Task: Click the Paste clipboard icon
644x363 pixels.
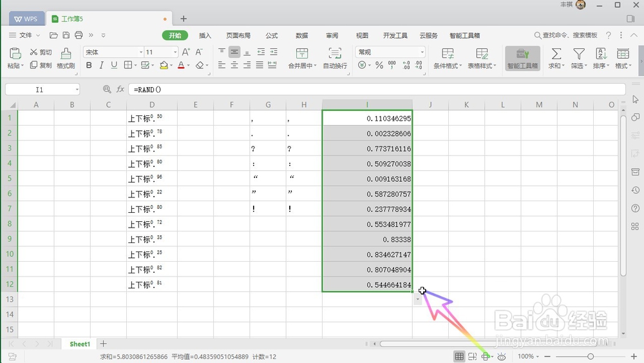Action: (x=15, y=54)
